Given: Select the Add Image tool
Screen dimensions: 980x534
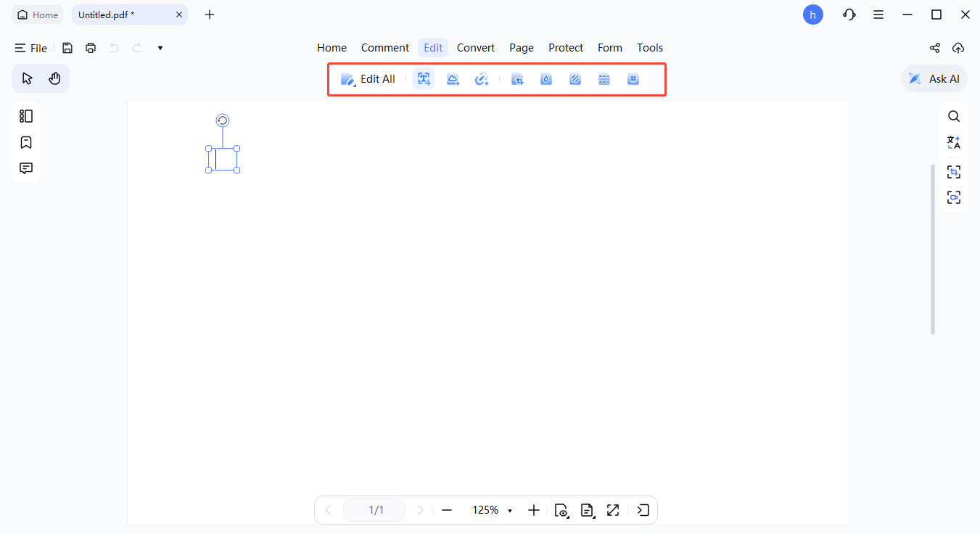Looking at the screenshot, I should coord(453,78).
